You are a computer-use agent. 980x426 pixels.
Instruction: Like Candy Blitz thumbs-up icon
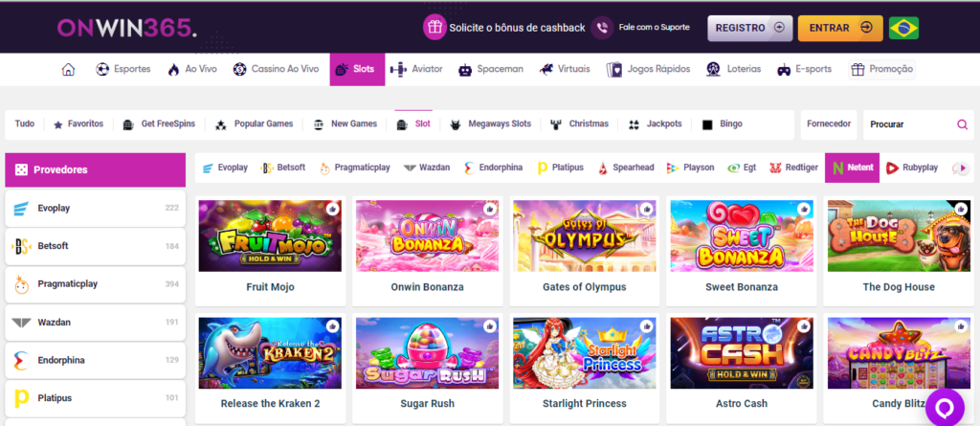point(962,325)
